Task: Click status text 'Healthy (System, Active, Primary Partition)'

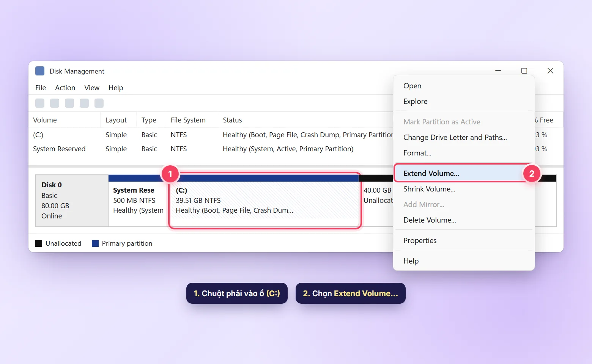Action: [x=288, y=149]
